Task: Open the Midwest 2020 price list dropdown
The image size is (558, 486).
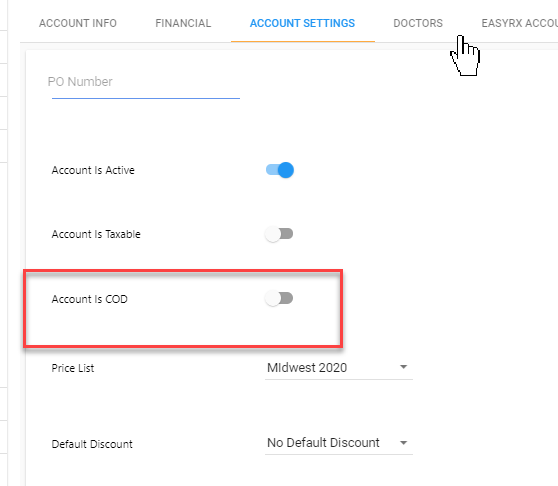Action: point(339,368)
